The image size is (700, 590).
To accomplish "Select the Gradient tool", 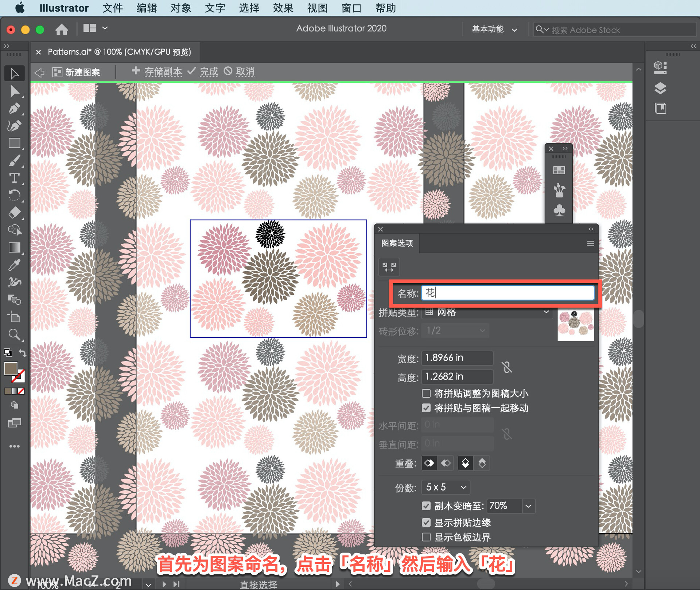I will pos(15,247).
